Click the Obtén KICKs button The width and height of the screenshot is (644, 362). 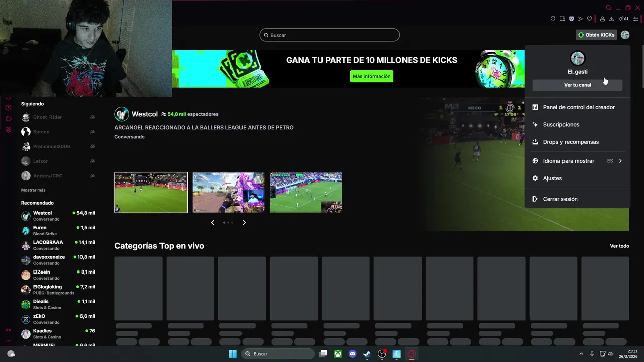pyautogui.click(x=596, y=35)
